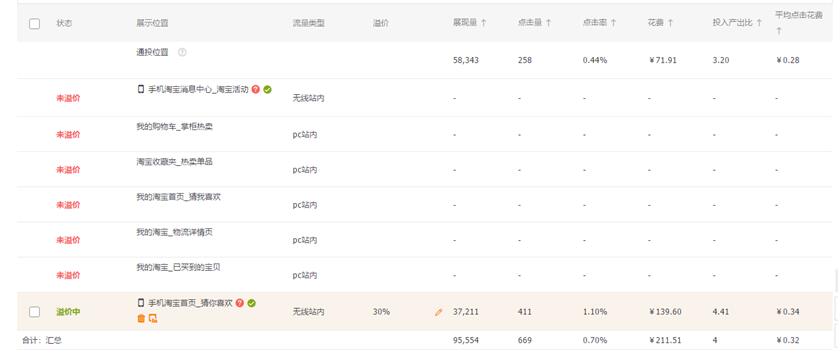Screen dimensions: 840x360
Task: Click the green checkmark after 手机淘宝消息中心_淘宝活动
Action: coord(267,89)
